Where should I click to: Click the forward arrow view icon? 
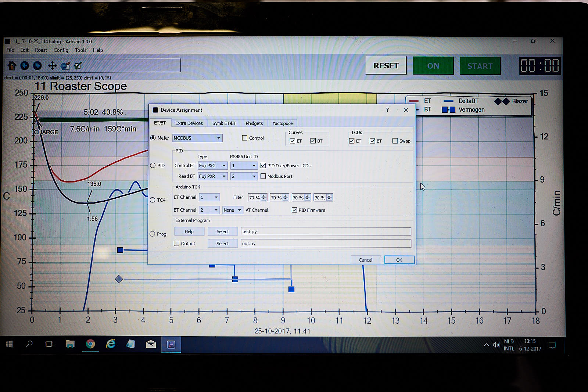[x=37, y=66]
